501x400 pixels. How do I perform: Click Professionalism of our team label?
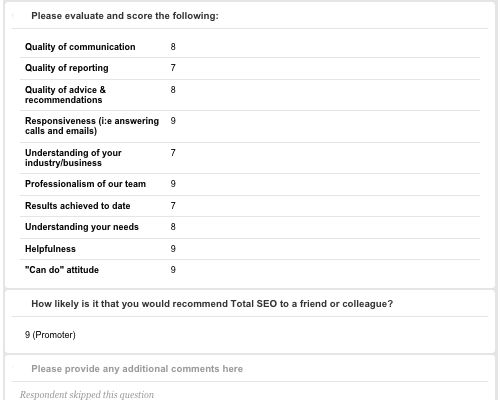85,184
